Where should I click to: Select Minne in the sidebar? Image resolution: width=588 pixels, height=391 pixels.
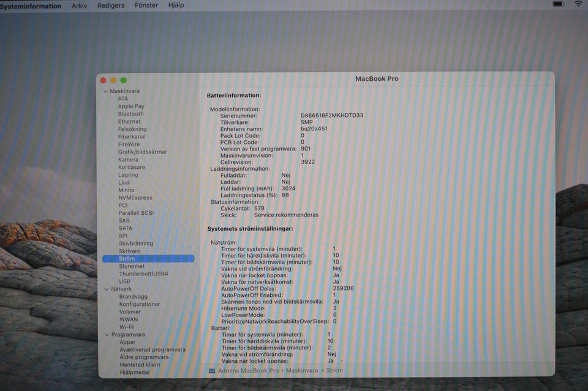point(126,190)
